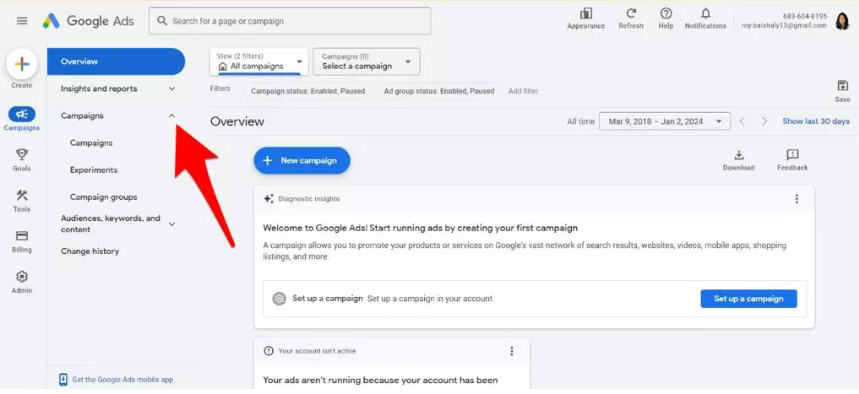The height and width of the screenshot is (394, 859).
Task: Click Get the Google Ads mobile app link
Action: [x=123, y=379]
